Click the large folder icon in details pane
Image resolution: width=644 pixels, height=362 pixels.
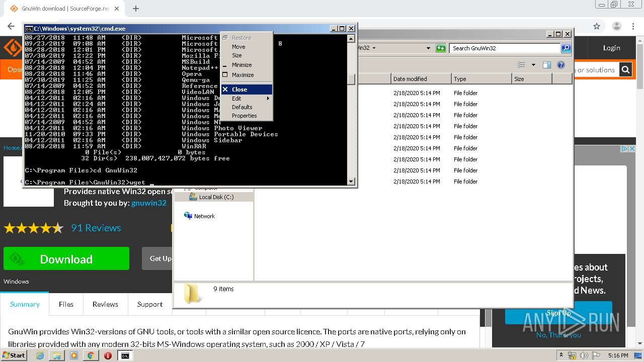click(192, 294)
